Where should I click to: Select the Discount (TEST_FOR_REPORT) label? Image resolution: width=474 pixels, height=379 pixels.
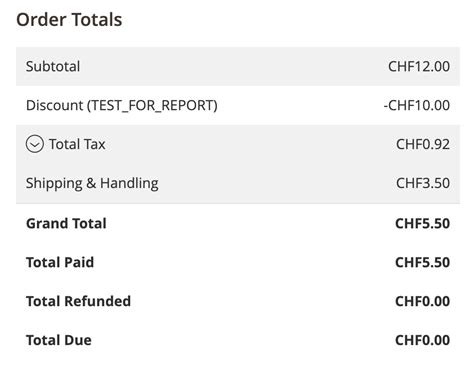coord(122,105)
